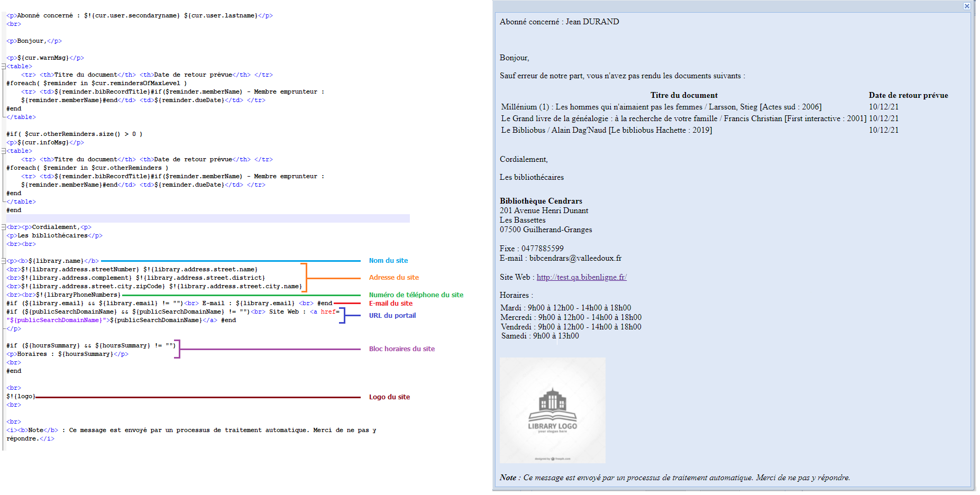Click the 'Date de retour prévue' preview header
This screenshot has width=980, height=495.
(x=908, y=95)
